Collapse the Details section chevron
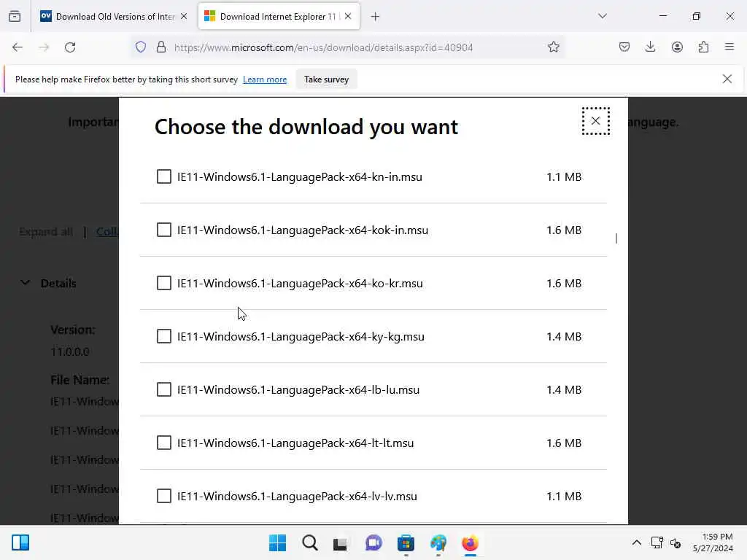 26,283
